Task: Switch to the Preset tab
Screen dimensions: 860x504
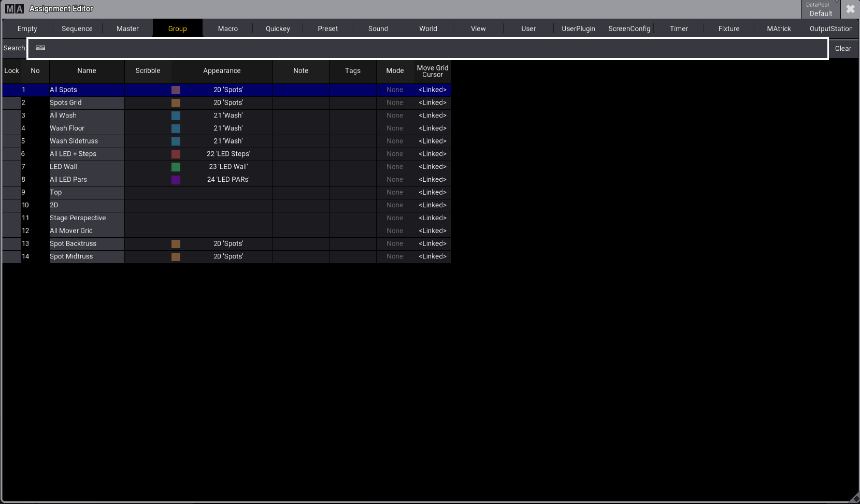Action: click(x=327, y=28)
